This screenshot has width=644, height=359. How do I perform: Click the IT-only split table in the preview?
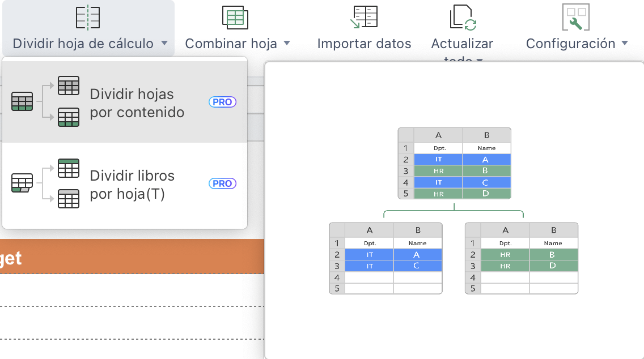(385, 258)
